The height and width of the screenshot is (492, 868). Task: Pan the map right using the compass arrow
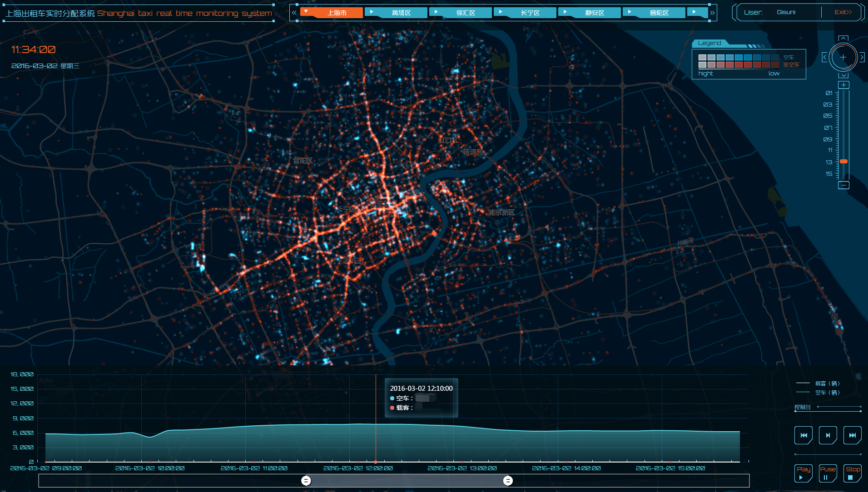point(862,58)
